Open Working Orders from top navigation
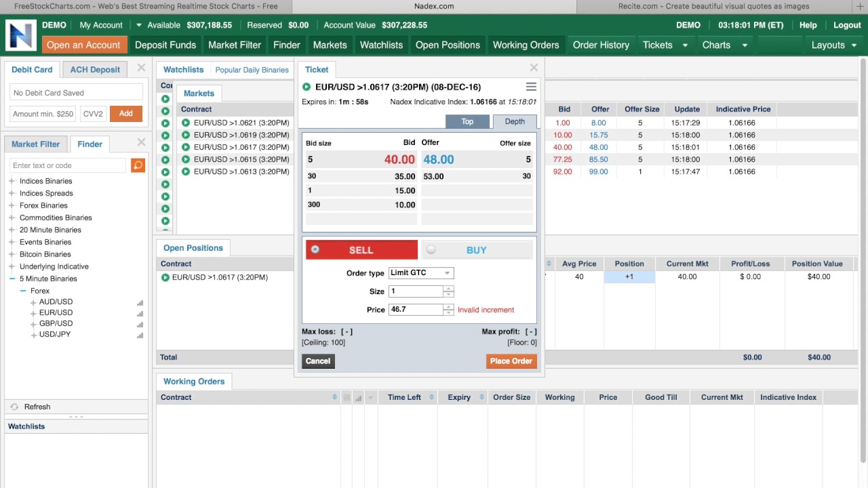Image resolution: width=868 pixels, height=488 pixels. (x=526, y=45)
